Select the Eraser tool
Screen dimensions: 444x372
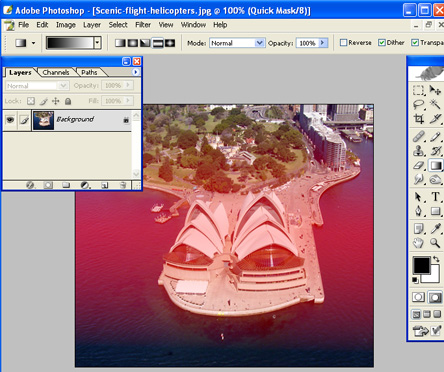click(418, 165)
